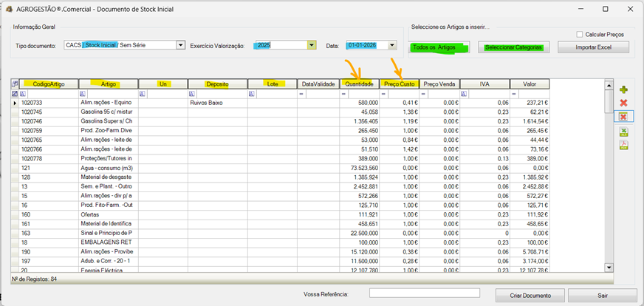Enable the Calcular Preços checkbox
Screen dimensions: 644x306
tap(580, 34)
